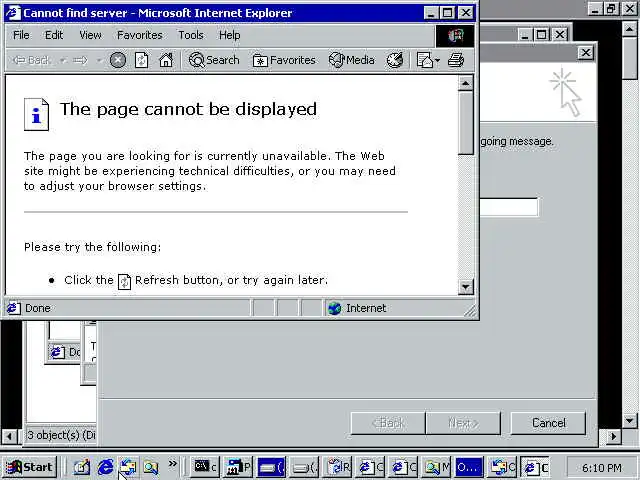The height and width of the screenshot is (480, 640).
Task: Open the Start menu
Action: coord(29,467)
